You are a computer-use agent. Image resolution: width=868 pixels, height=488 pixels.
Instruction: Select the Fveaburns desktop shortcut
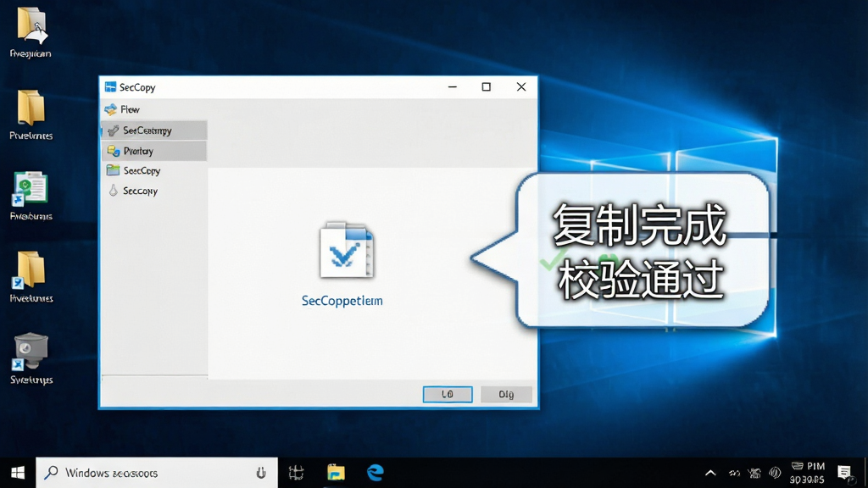31,196
